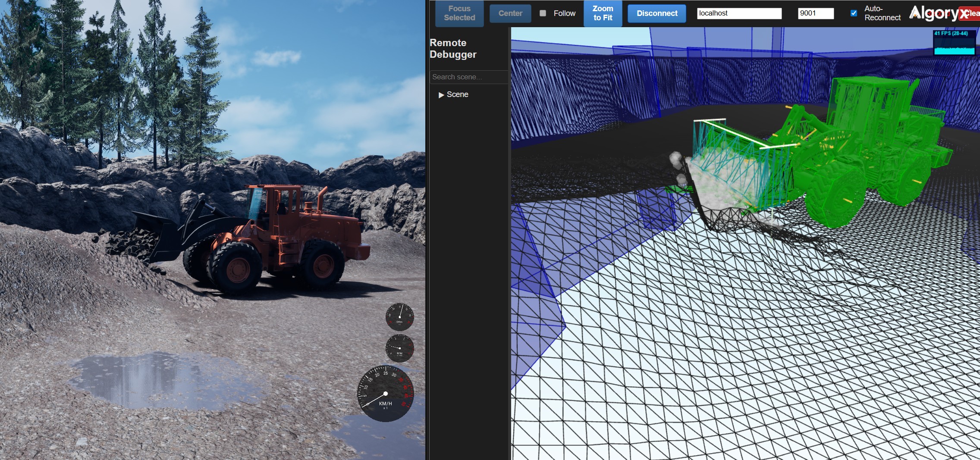Click the KM/H speedometer gauge
This screenshot has width=980, height=460.
[385, 394]
